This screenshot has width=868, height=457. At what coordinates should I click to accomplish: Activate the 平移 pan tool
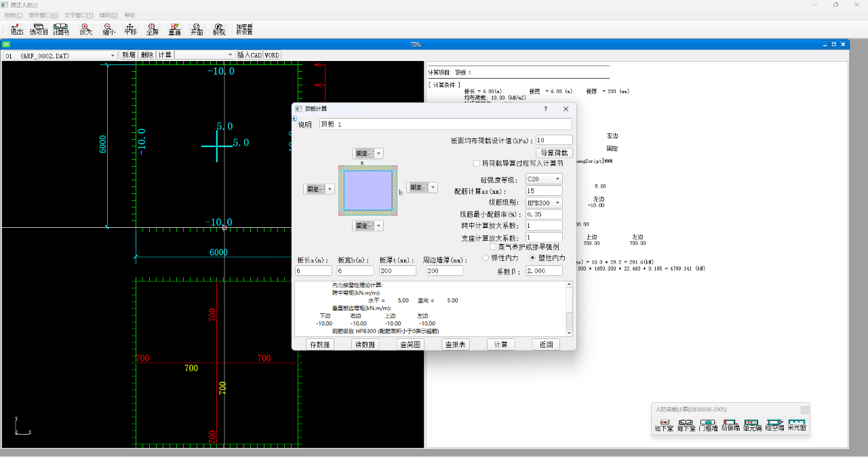point(131,29)
